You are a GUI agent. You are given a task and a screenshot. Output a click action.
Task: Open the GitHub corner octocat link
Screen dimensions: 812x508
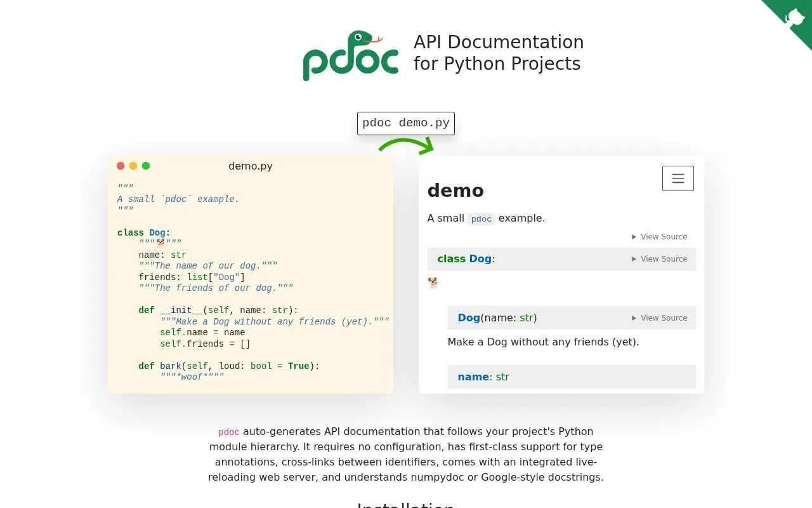[793, 17]
